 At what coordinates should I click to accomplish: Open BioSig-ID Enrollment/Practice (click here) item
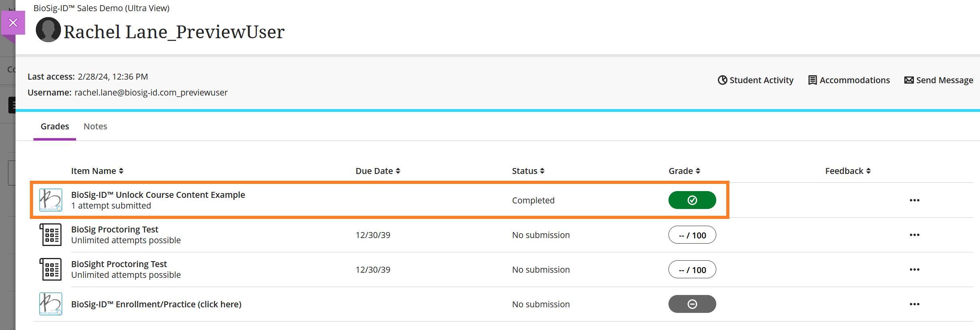(156, 304)
